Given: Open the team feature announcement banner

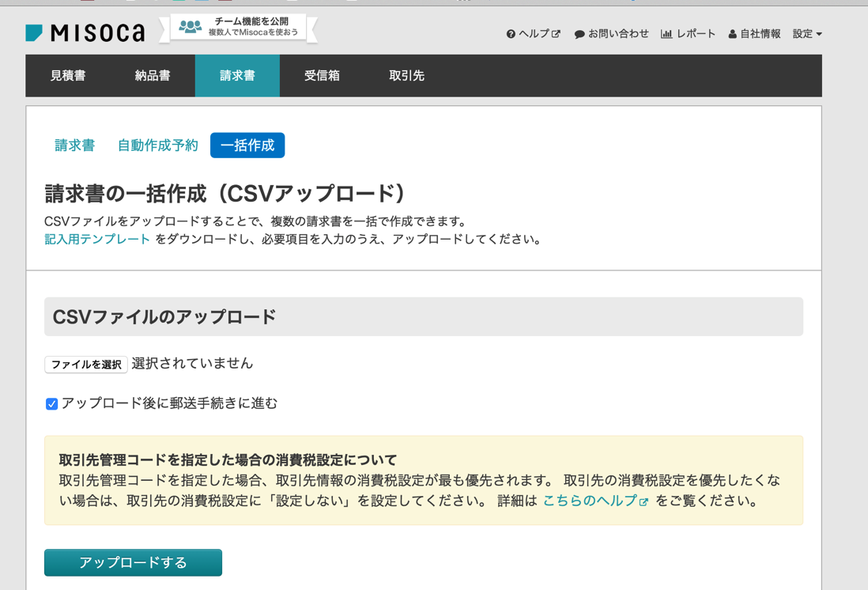Looking at the screenshot, I should click(239, 27).
